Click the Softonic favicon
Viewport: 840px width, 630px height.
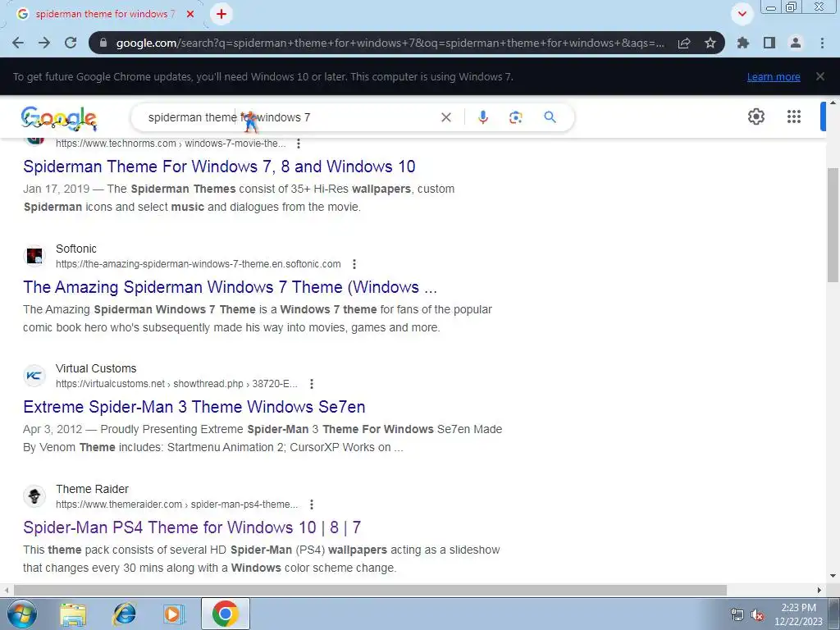(34, 256)
